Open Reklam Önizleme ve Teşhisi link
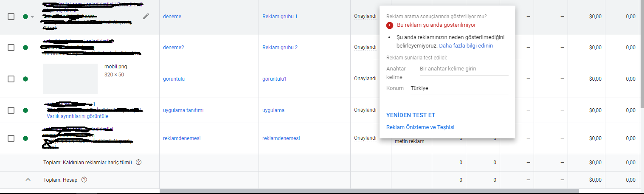The height and width of the screenshot is (194, 644). pos(420,127)
